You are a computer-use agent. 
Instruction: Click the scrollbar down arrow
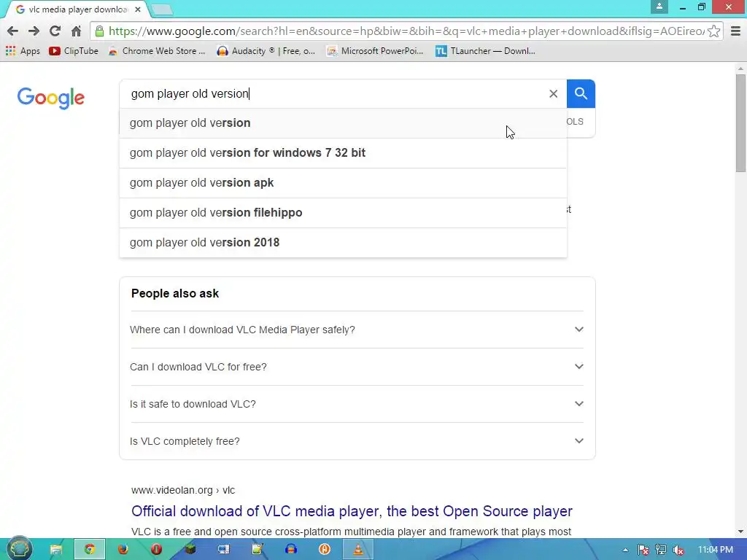(740, 532)
